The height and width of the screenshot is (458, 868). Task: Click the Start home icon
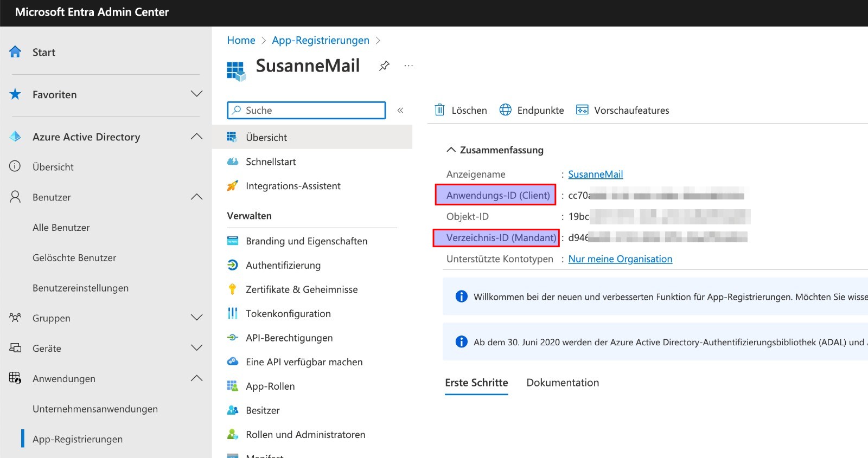click(15, 52)
